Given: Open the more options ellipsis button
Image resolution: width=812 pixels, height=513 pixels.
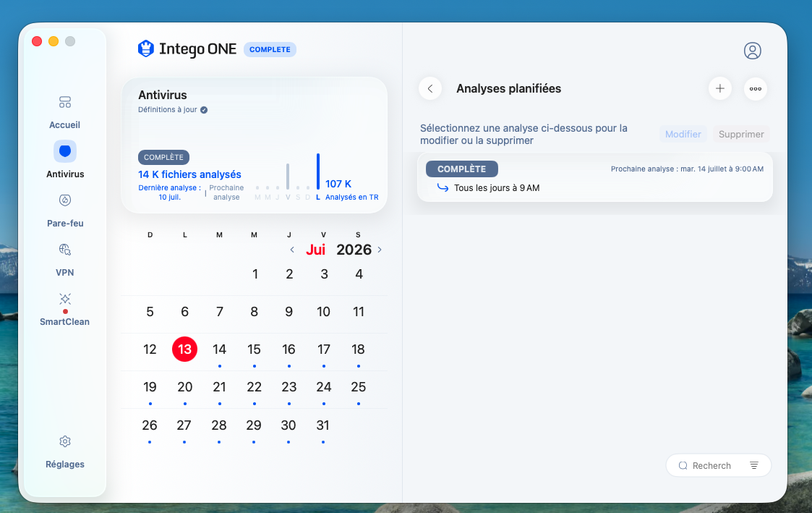Looking at the screenshot, I should [756, 88].
